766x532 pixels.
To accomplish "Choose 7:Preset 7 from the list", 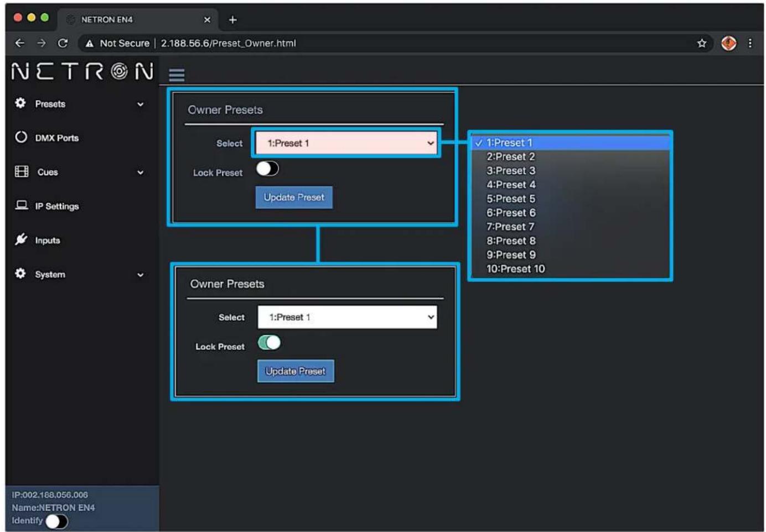I will pos(570,227).
